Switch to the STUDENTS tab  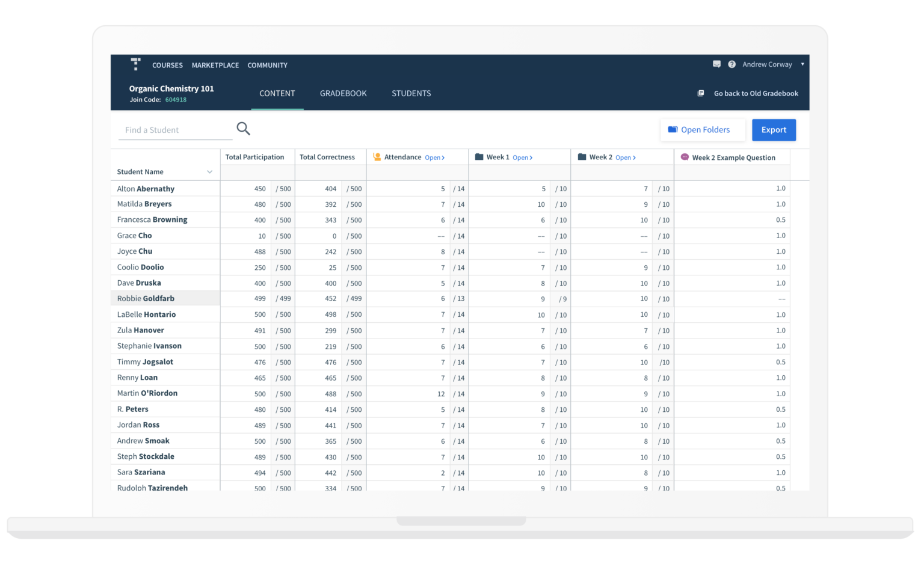(411, 93)
